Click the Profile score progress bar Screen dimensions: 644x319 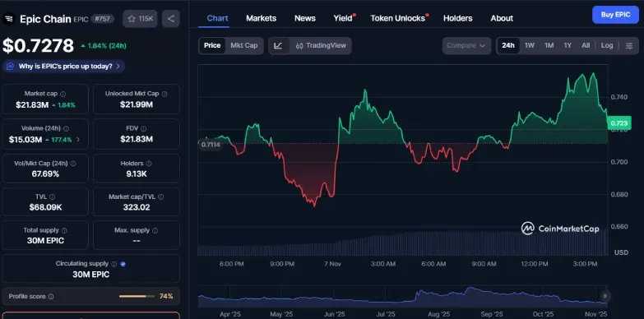coord(137,297)
